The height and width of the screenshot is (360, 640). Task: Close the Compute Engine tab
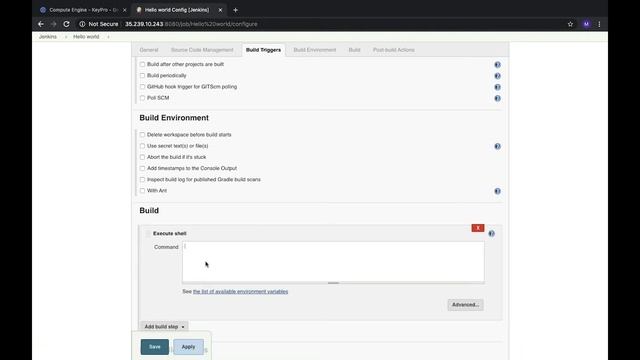(x=124, y=10)
